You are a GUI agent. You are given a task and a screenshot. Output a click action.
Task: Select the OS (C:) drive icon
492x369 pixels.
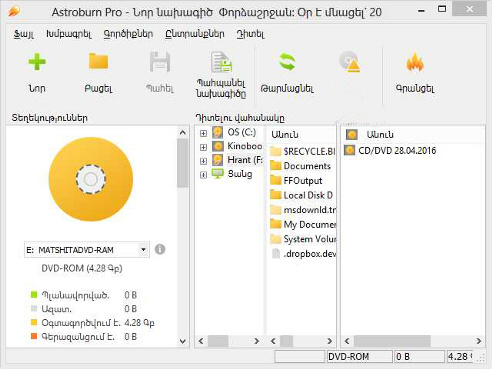[x=218, y=132]
